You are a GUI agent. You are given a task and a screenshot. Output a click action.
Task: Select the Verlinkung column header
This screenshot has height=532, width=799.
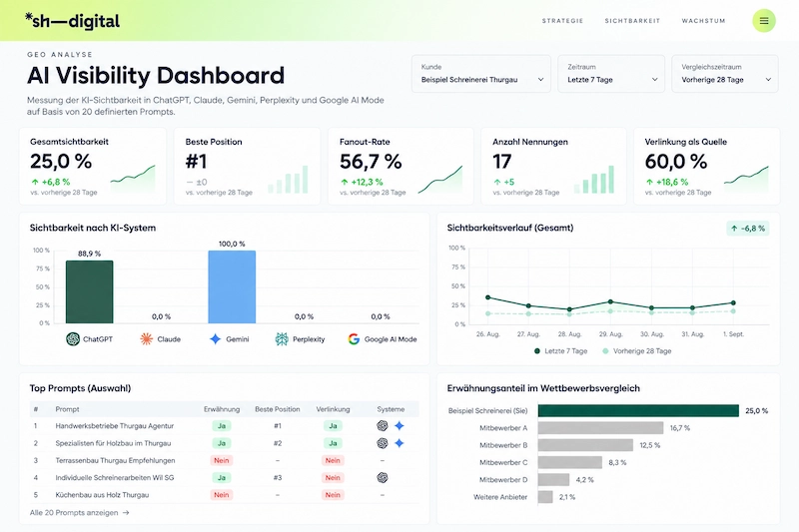coord(333,409)
